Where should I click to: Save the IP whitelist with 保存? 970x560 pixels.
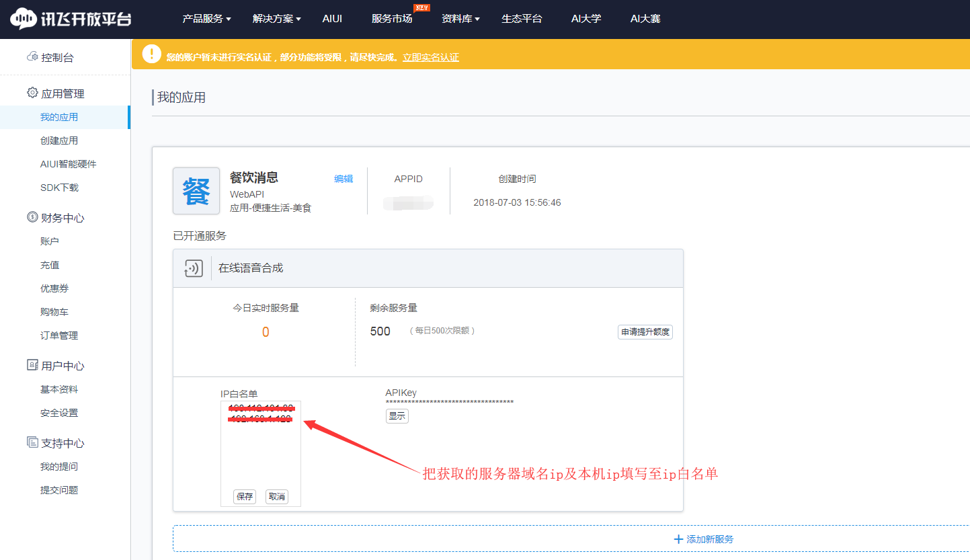coord(245,497)
